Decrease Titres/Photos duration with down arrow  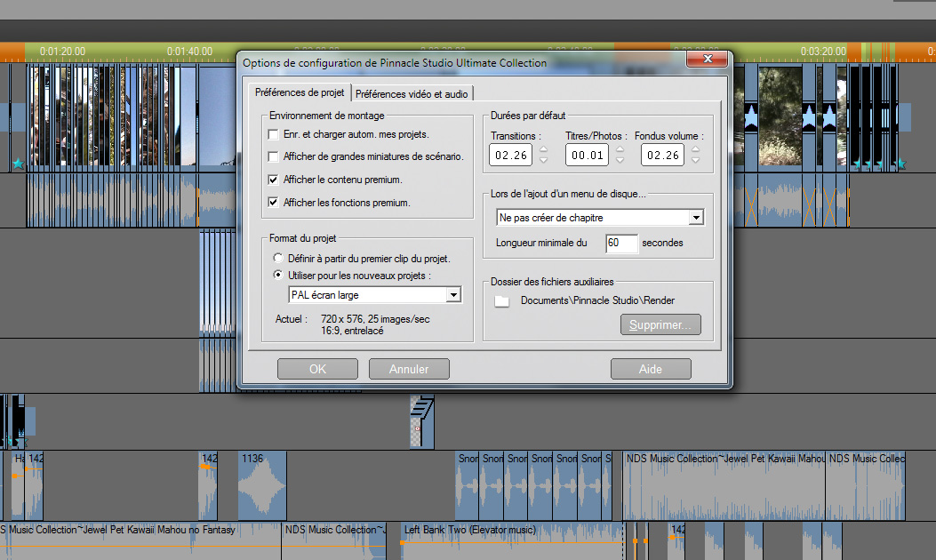(x=620, y=160)
